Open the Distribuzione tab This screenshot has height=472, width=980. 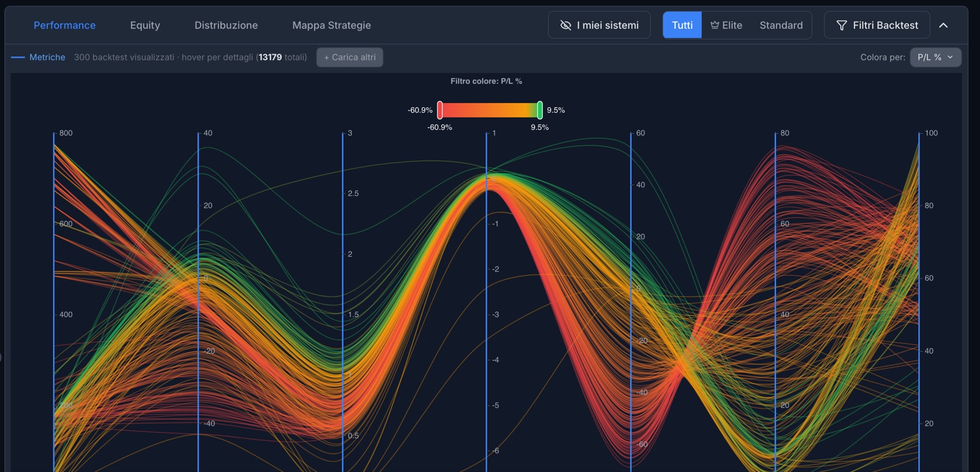(226, 25)
